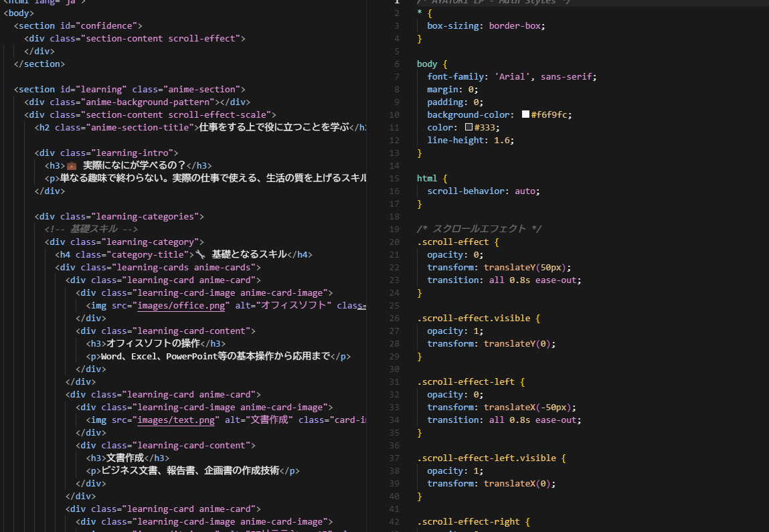The height and width of the screenshot is (532, 769).
Task: Click the "section-content scroll-effect" div line
Action: point(135,39)
